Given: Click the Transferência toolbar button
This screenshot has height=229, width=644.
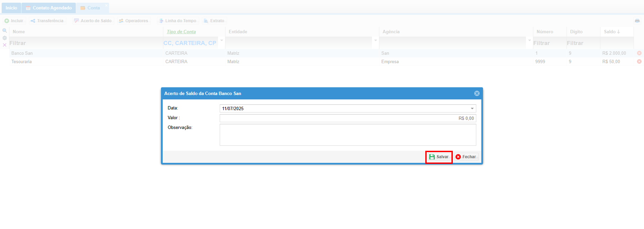Looking at the screenshot, I should click(47, 21).
